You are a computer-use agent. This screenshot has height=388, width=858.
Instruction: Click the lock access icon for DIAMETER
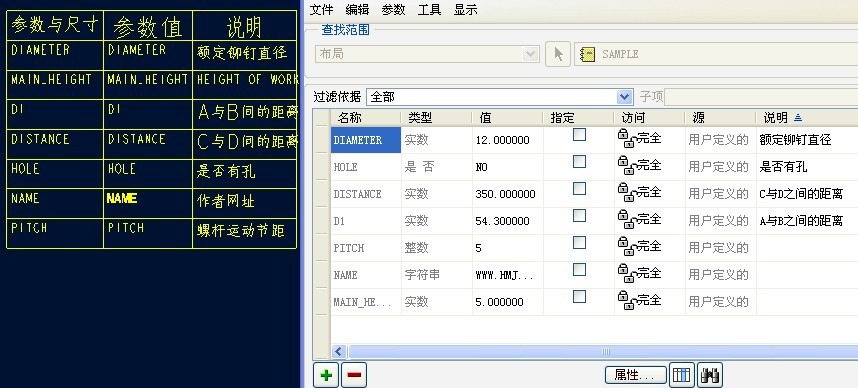coord(627,138)
